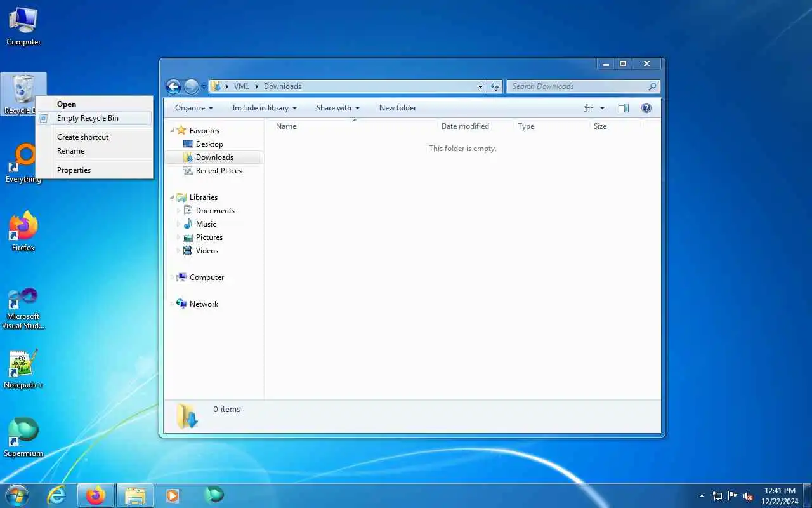Toggle the preview pane button
Screen dimensions: 812x508
point(624,108)
